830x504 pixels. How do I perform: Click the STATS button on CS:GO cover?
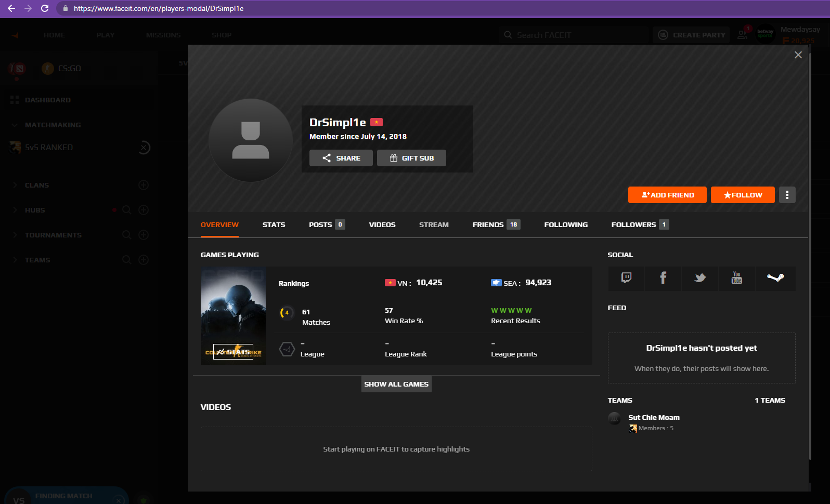(233, 352)
